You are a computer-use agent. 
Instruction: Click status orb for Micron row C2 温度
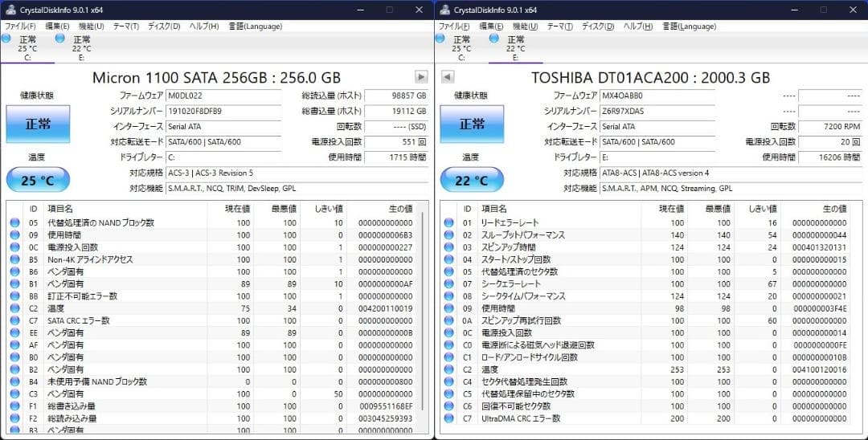pos(15,308)
